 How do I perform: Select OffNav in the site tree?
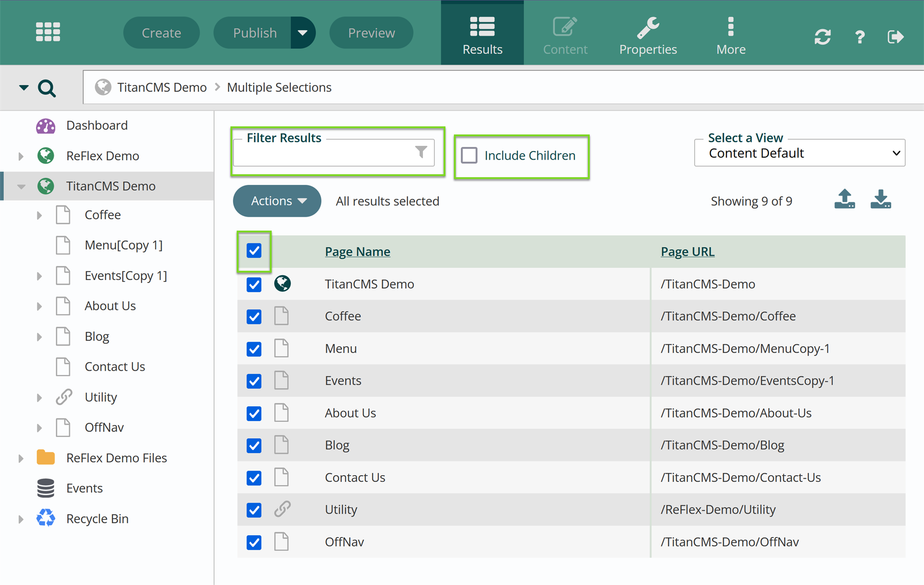click(104, 427)
